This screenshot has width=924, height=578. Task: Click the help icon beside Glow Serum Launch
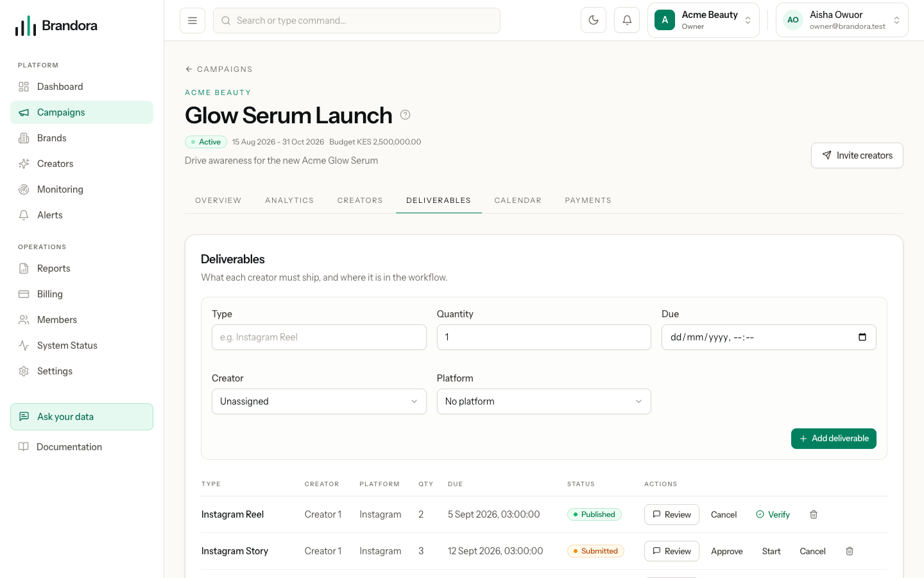coord(405,115)
